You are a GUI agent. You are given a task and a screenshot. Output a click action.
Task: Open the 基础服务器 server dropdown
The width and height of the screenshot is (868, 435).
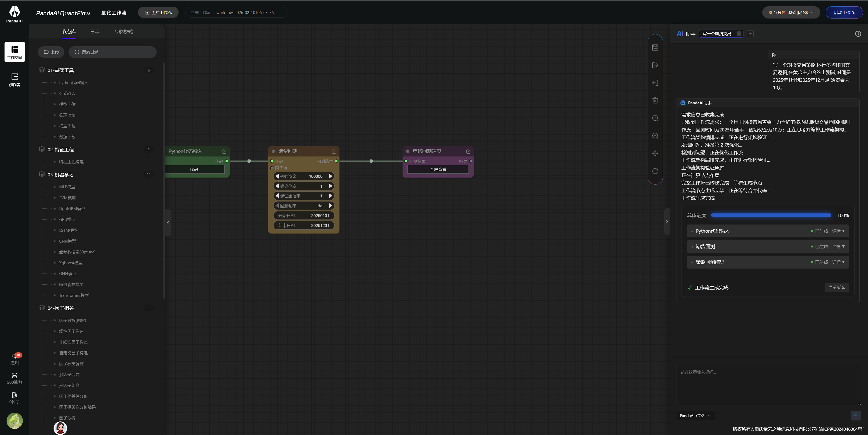791,12
